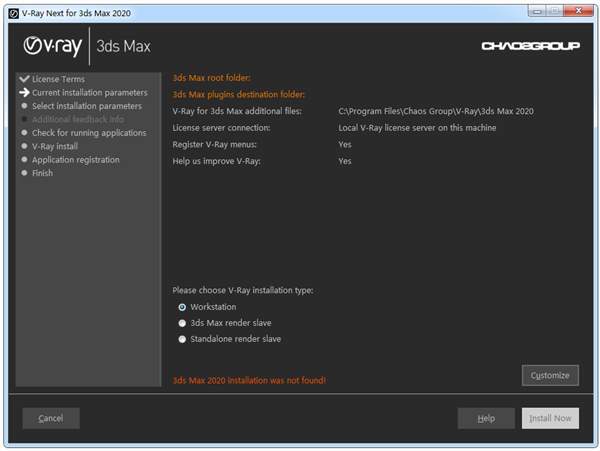
Task: Click License Terms checkmark icon
Action: coord(24,79)
